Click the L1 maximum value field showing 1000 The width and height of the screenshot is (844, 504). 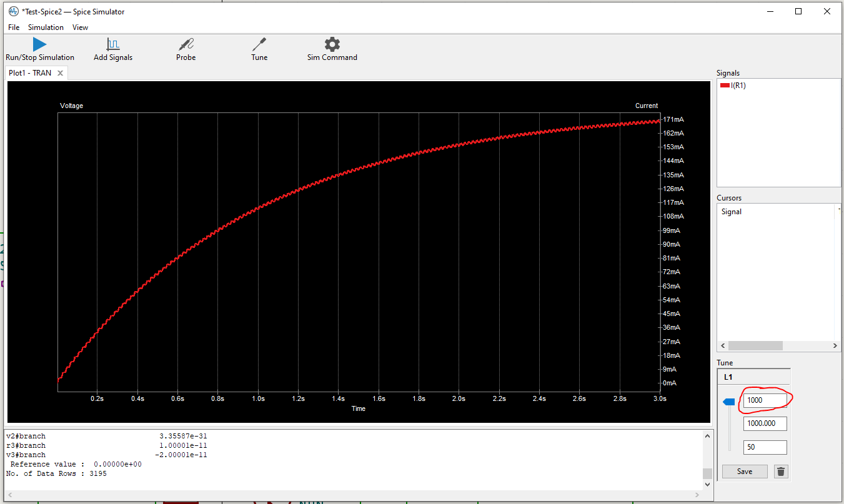click(x=765, y=400)
